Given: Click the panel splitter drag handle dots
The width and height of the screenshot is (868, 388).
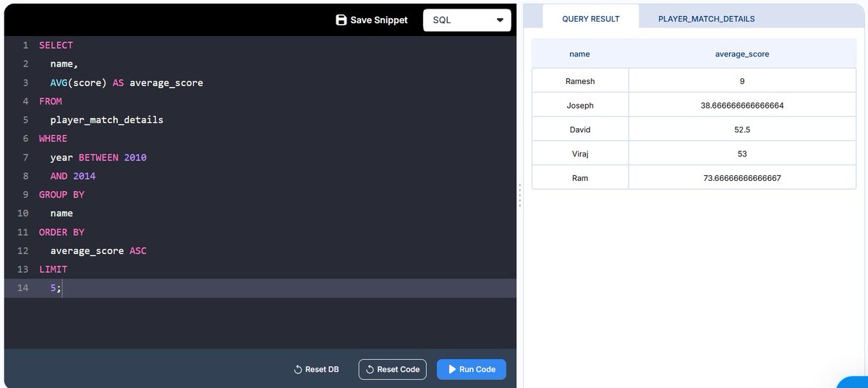Looking at the screenshot, I should pos(519,195).
